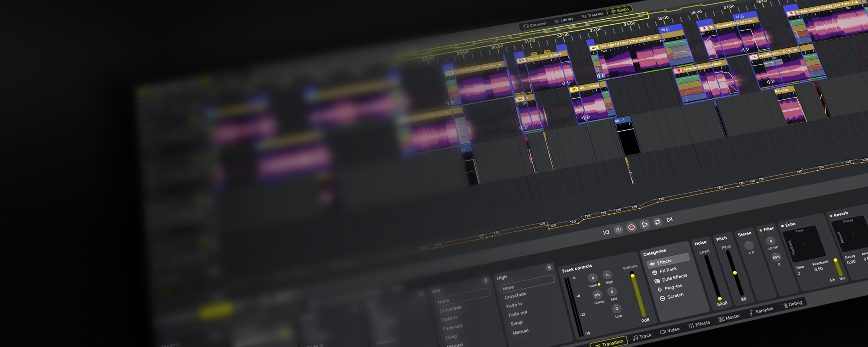Toggle the loop transport button
The height and width of the screenshot is (347, 868).
(x=657, y=222)
